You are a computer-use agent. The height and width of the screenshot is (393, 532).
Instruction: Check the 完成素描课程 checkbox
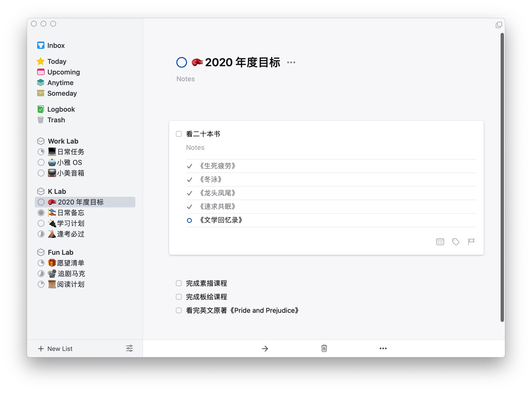[x=179, y=283]
